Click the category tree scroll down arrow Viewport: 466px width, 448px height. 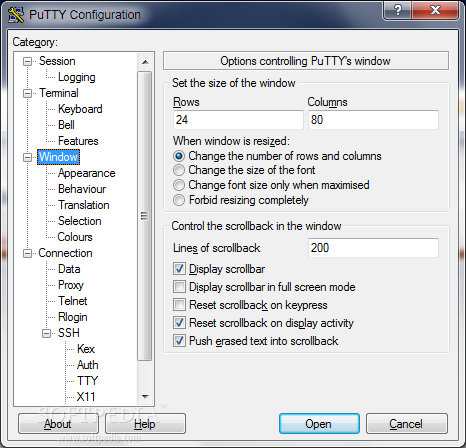[x=145, y=397]
